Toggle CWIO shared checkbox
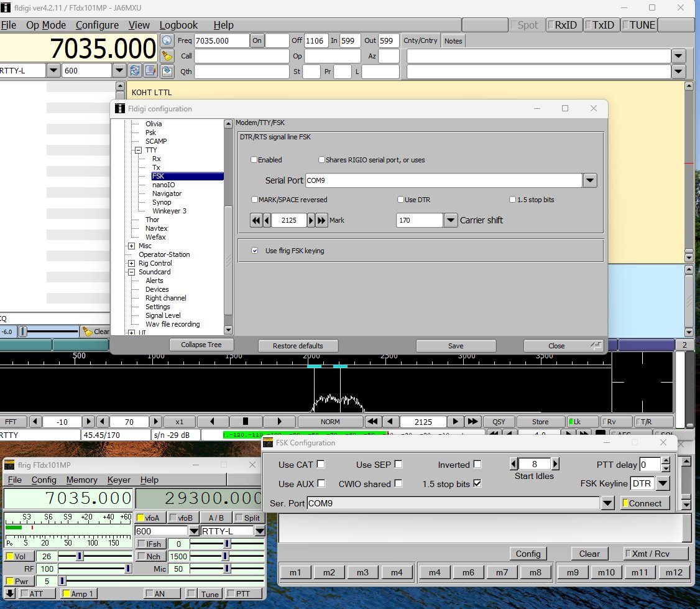This screenshot has width=700, height=609. pos(398,483)
